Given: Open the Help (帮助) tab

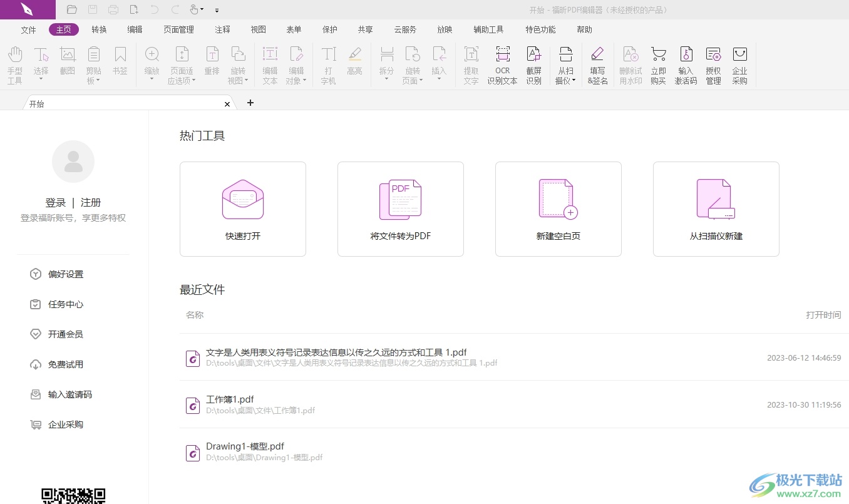Looking at the screenshot, I should point(584,29).
